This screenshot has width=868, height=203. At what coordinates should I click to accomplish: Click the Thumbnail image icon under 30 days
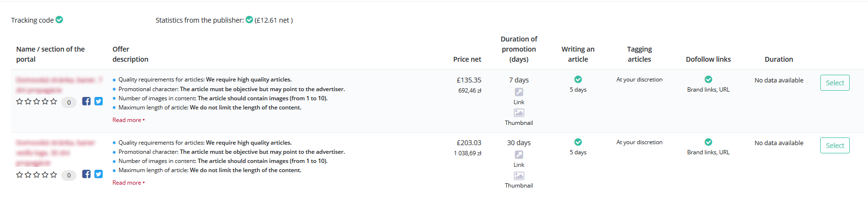tap(519, 176)
